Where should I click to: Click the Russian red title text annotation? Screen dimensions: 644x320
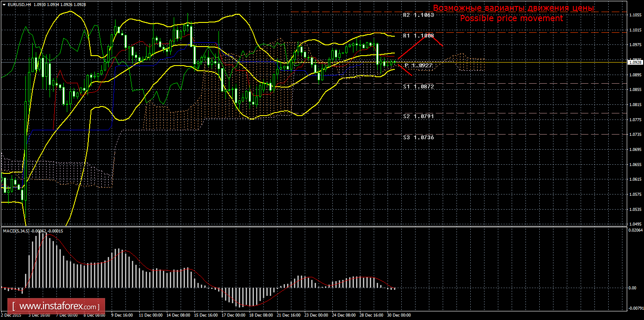pyautogui.click(x=513, y=8)
